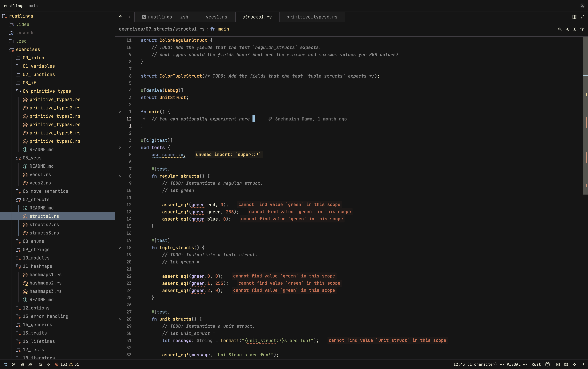Open buffer search magnifier in editor toolbar
This screenshot has height=369, width=588.
tap(560, 29)
